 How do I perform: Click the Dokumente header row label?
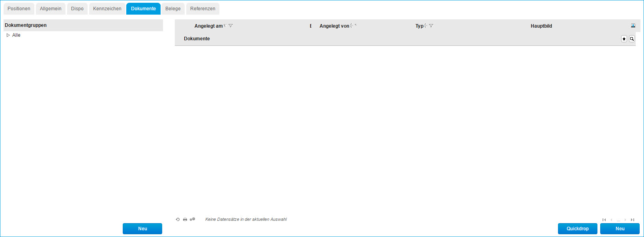197,39
